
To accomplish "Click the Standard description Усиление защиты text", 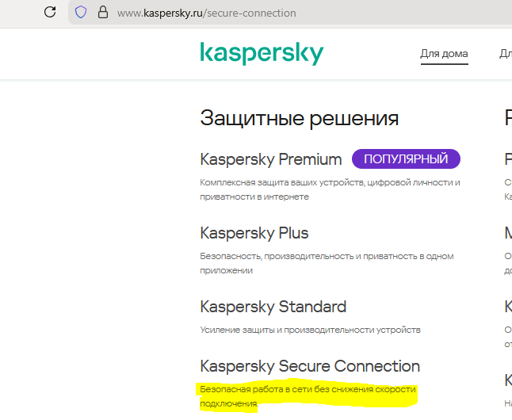I will point(310,330).
